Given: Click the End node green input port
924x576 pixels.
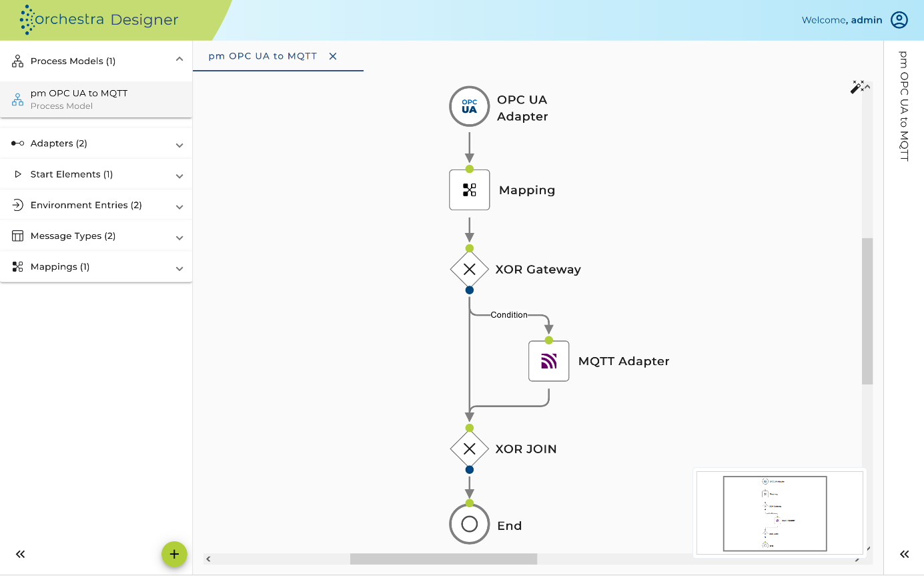Looking at the screenshot, I should point(470,503).
